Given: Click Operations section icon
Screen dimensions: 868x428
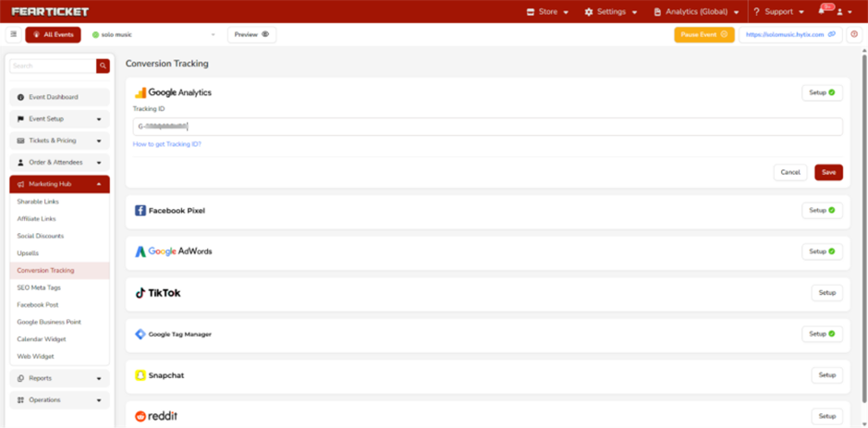Looking at the screenshot, I should coord(21,400).
